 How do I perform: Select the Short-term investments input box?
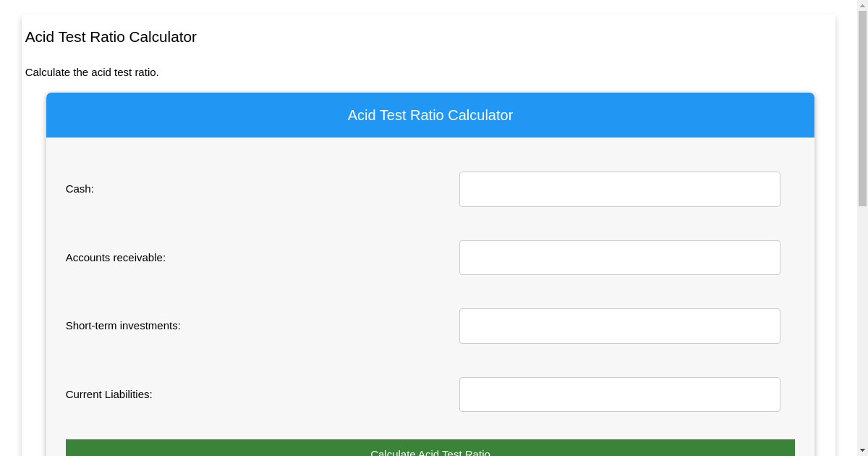(x=619, y=326)
